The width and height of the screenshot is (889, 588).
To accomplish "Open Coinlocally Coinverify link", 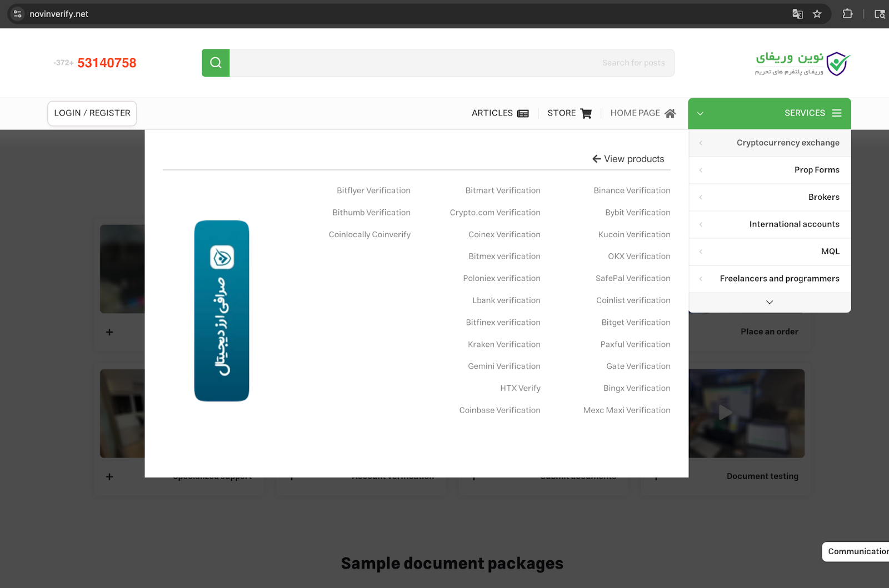I will tap(369, 235).
